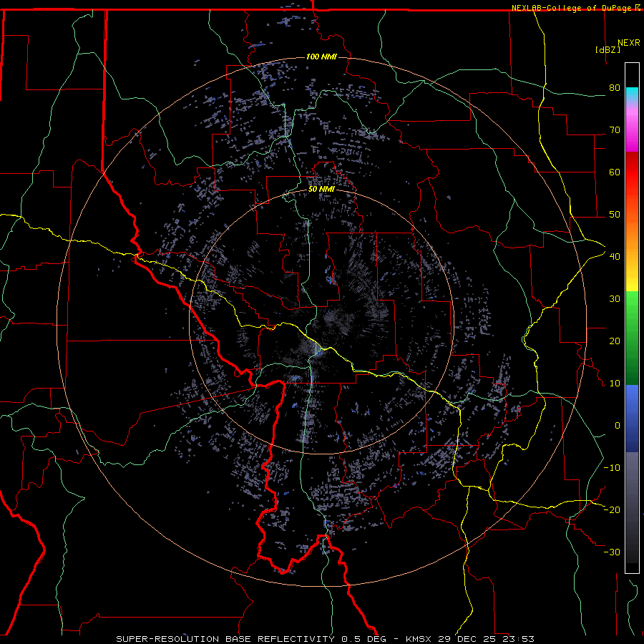Click the -30 tick label on scale

pyautogui.click(x=612, y=552)
